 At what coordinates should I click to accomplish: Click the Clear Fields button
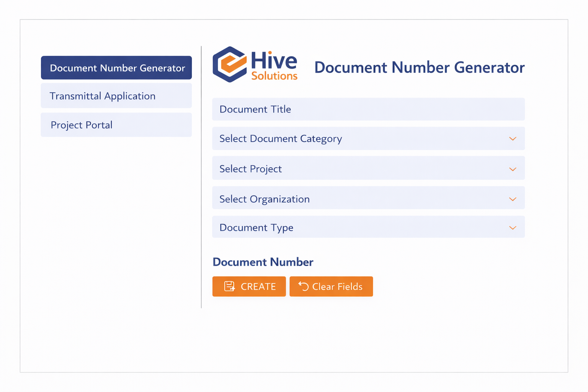click(x=331, y=286)
